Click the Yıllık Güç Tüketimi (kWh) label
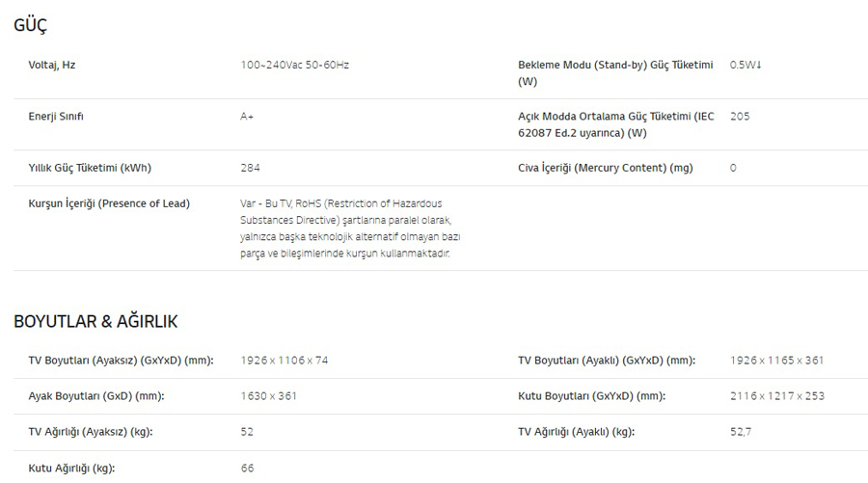 (x=90, y=168)
